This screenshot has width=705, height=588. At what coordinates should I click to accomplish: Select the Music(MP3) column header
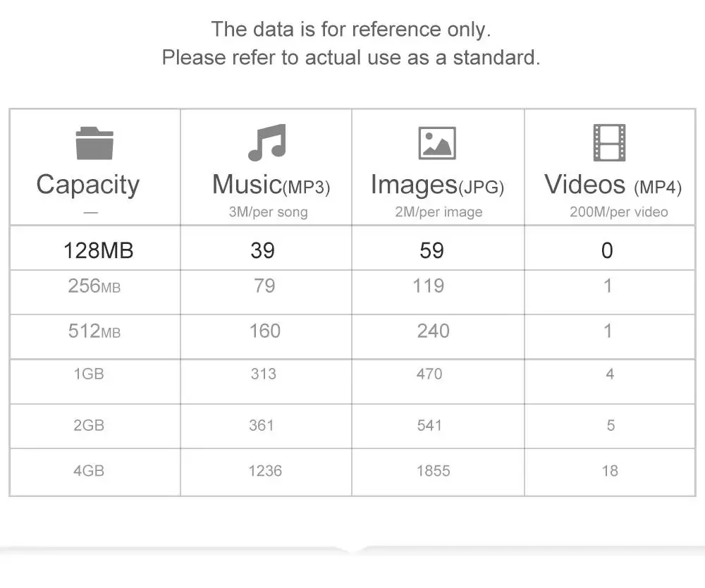tap(271, 185)
